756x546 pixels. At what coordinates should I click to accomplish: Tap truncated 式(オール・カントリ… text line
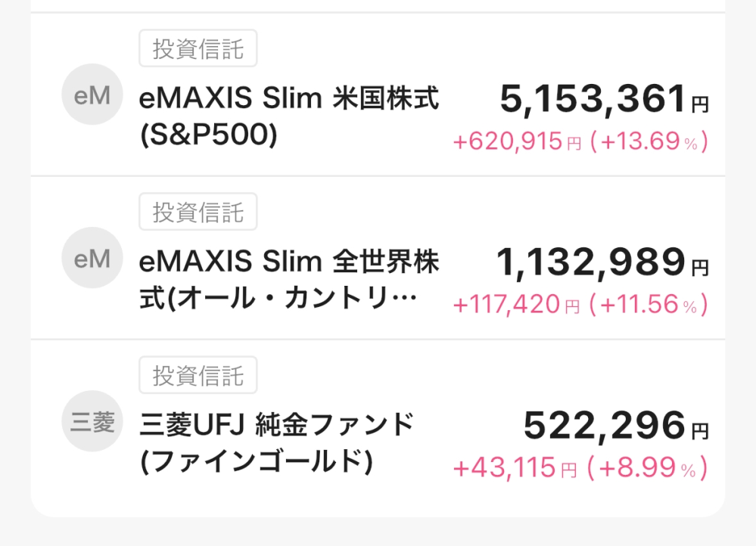click(x=278, y=299)
